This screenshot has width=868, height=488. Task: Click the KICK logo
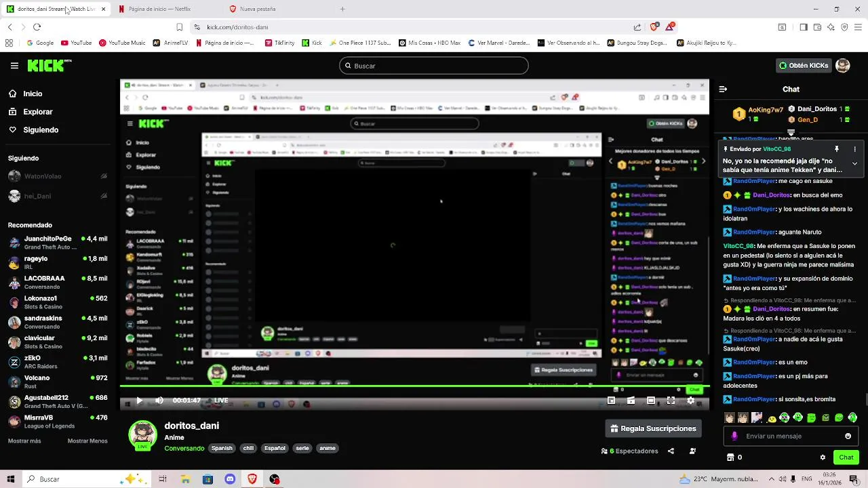coord(49,66)
